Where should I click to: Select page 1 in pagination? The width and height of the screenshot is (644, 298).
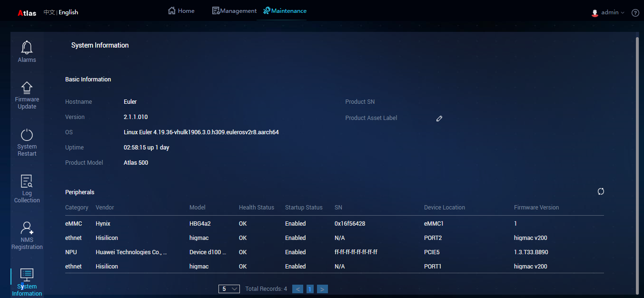coord(310,289)
